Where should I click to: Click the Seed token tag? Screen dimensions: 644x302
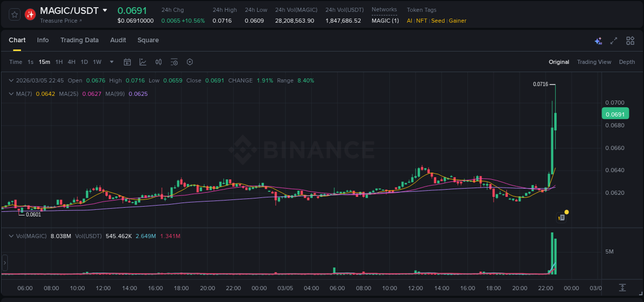(x=438, y=21)
